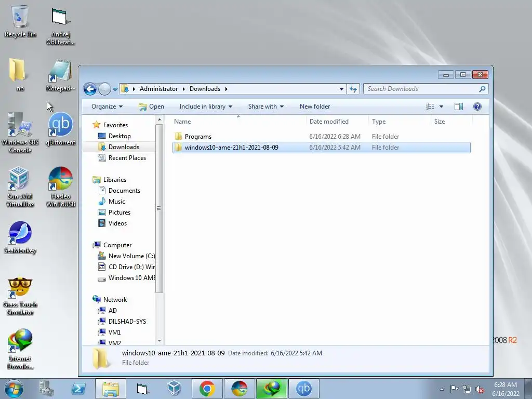Refresh the Downloads folder view
Screen dimensions: 532x399
353,89
